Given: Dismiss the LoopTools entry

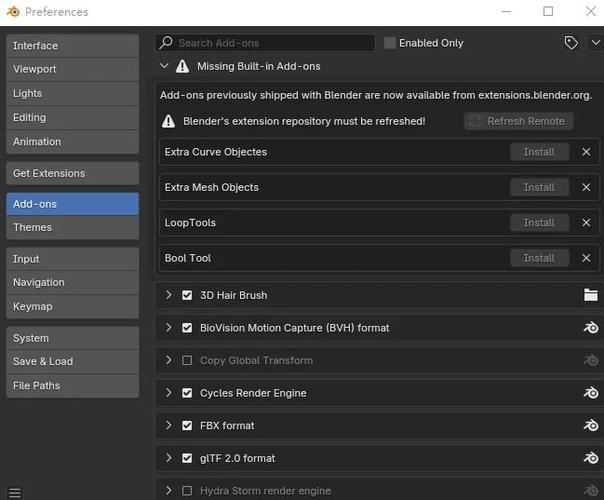Looking at the screenshot, I should [586, 223].
